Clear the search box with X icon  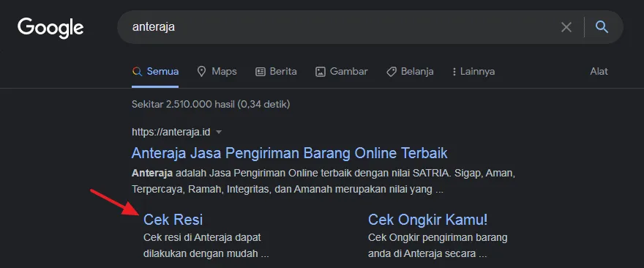566,28
